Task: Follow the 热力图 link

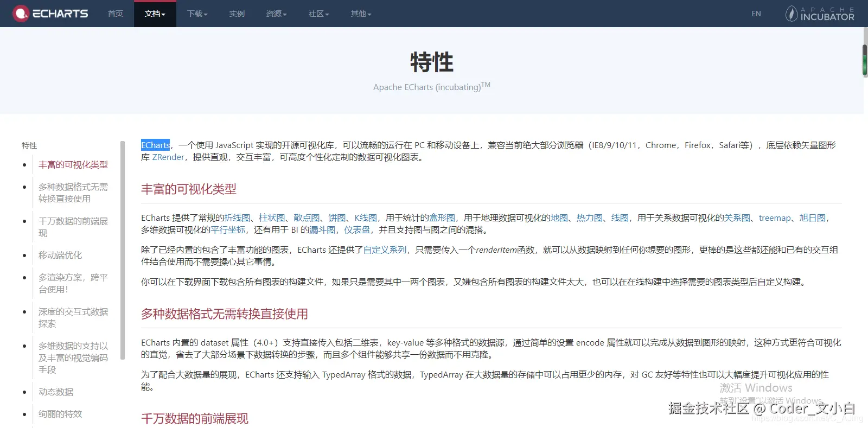Action: pos(590,218)
